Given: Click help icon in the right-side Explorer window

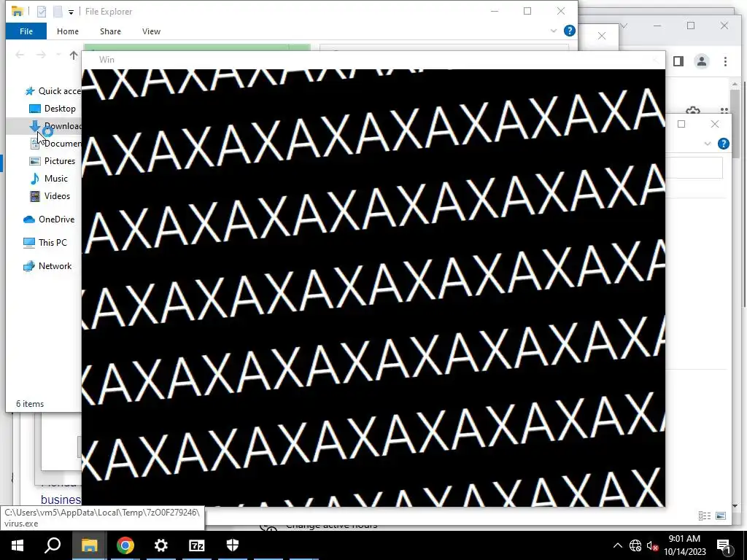Looking at the screenshot, I should [x=723, y=144].
